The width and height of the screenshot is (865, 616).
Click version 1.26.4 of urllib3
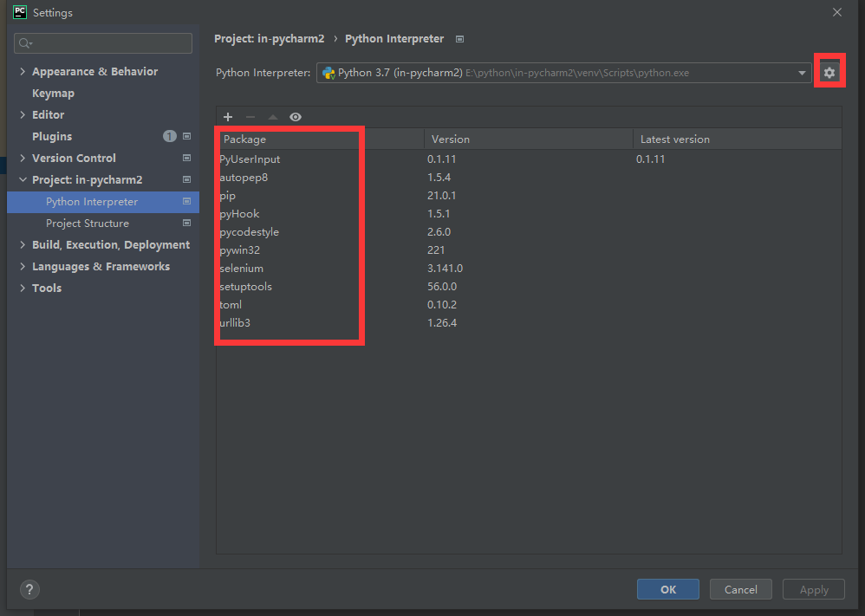[x=442, y=322]
